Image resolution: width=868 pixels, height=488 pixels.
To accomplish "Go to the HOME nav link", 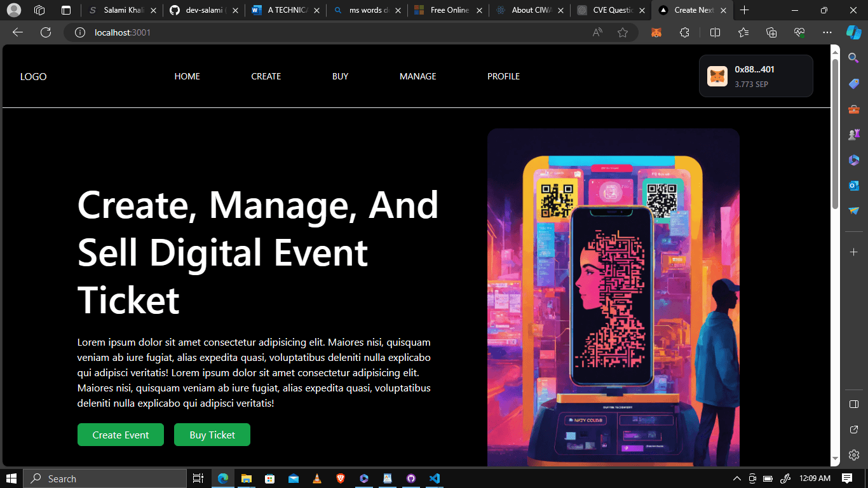I will 187,76.
